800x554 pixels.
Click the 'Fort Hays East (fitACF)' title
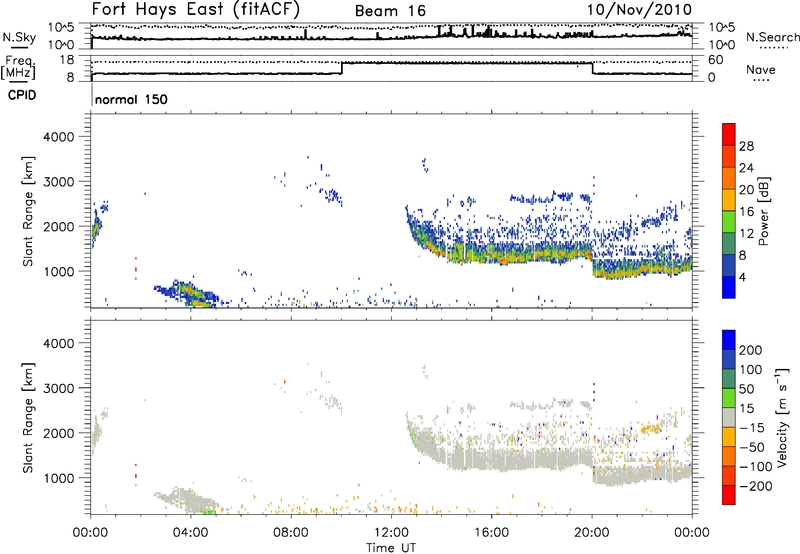[x=195, y=10]
